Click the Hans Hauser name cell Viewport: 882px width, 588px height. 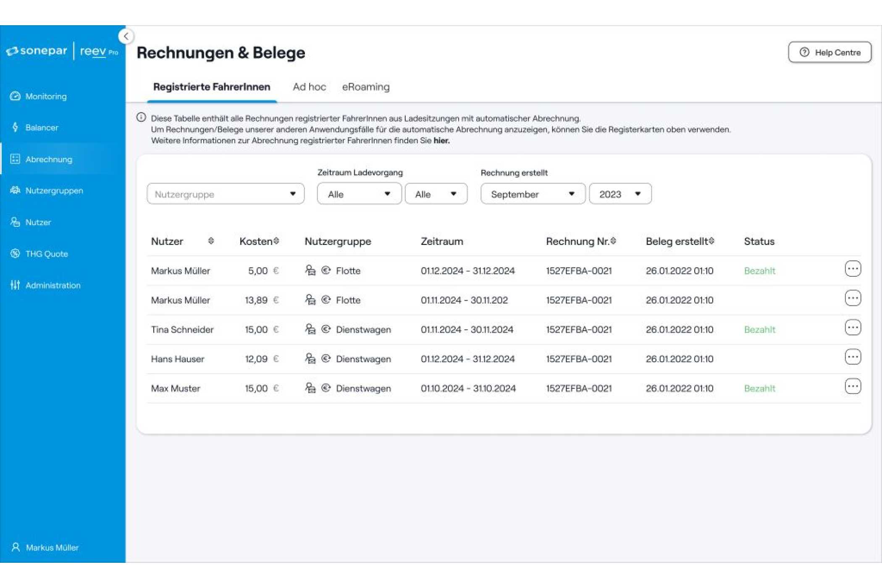pyautogui.click(x=178, y=359)
